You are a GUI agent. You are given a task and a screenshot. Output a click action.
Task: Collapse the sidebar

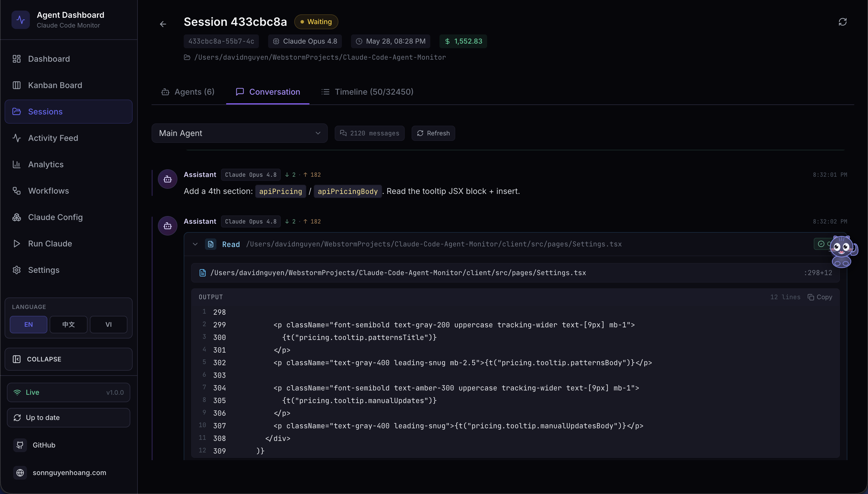[69, 359]
